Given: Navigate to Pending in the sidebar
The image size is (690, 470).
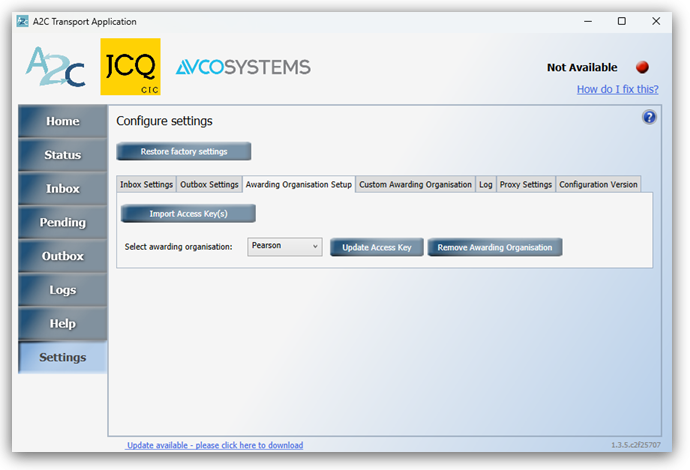Looking at the screenshot, I should [x=62, y=222].
